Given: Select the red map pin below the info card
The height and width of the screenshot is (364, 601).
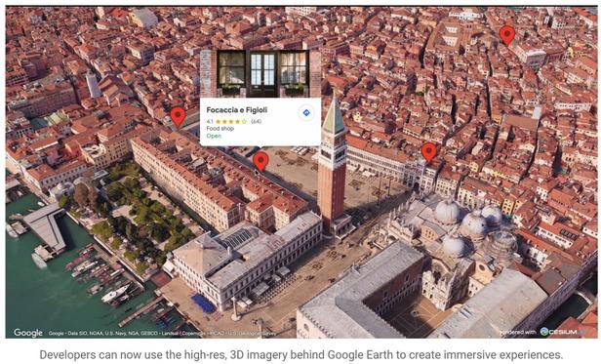Looking at the screenshot, I should click(x=260, y=161).
